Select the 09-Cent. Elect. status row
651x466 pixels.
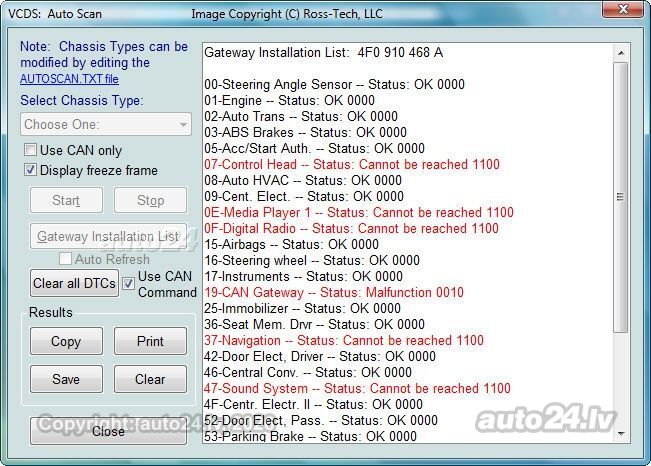tap(304, 196)
